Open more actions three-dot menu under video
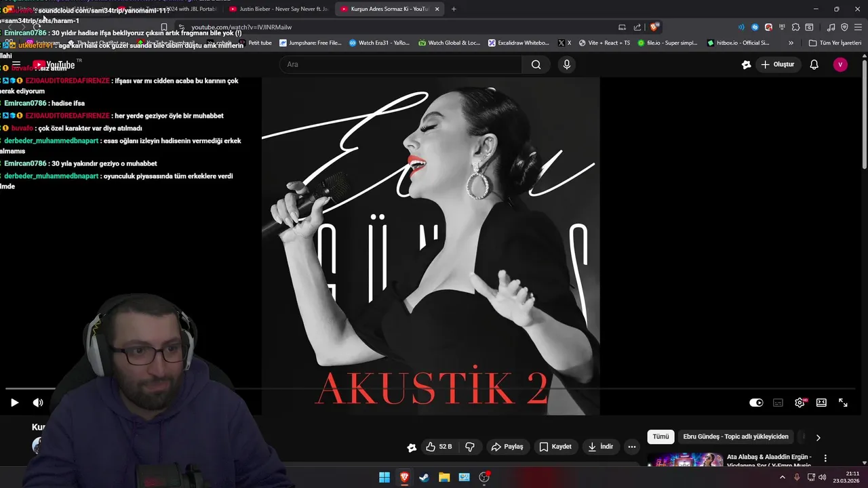This screenshot has width=868, height=488. click(x=632, y=447)
